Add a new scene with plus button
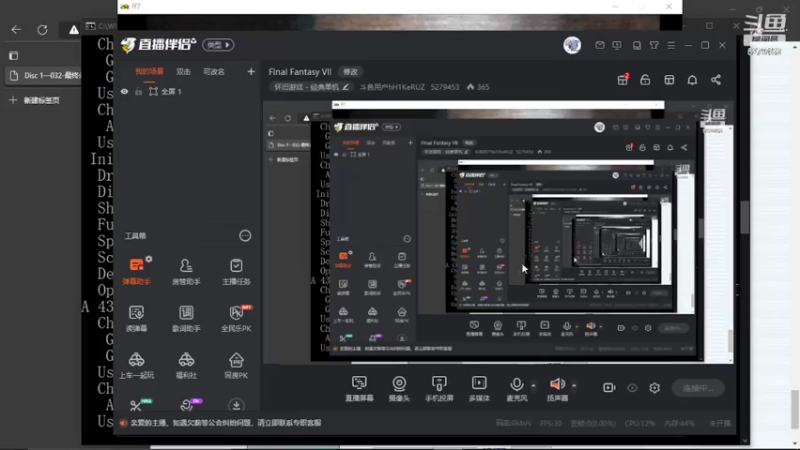Screen dimensions: 800x450 (x=251, y=71)
